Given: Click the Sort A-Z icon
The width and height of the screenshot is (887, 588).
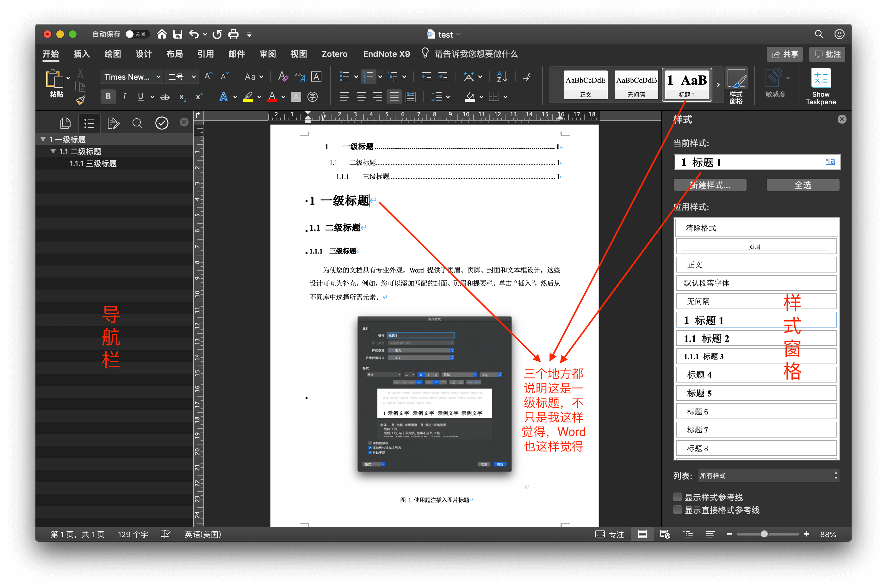Looking at the screenshot, I should (502, 77).
